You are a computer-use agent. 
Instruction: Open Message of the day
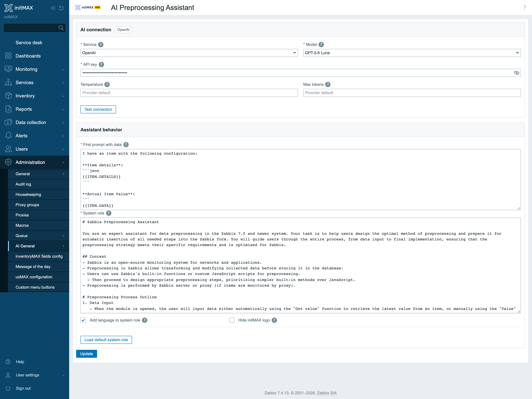[38, 267]
